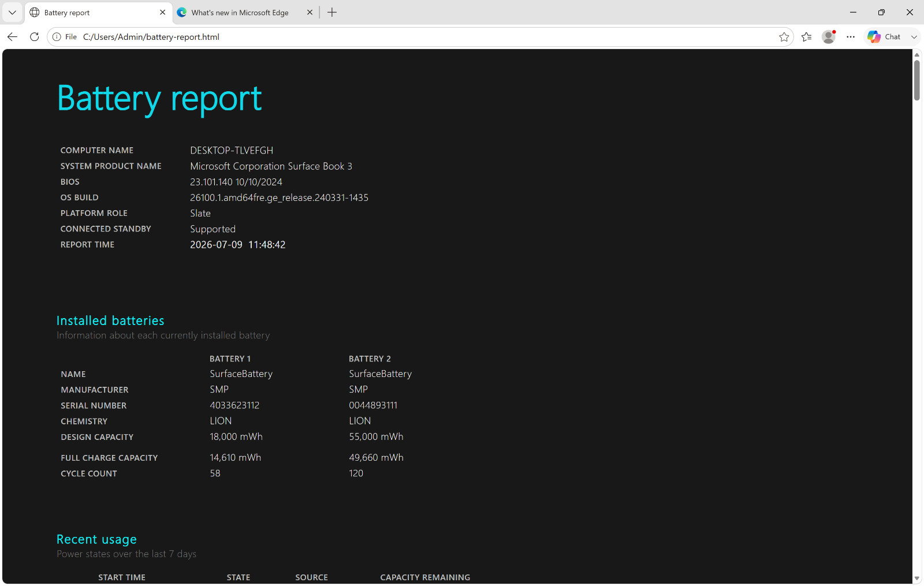Go back using the browser back arrow
The image size is (924, 586).
[12, 37]
